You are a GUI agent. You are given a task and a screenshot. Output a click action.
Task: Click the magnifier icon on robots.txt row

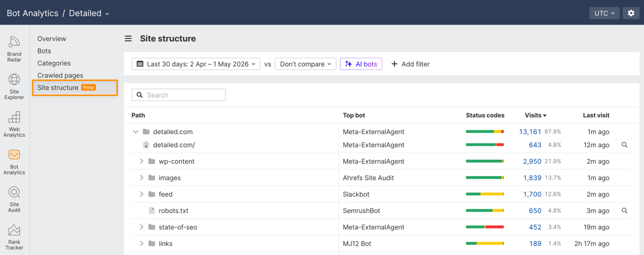click(x=625, y=211)
